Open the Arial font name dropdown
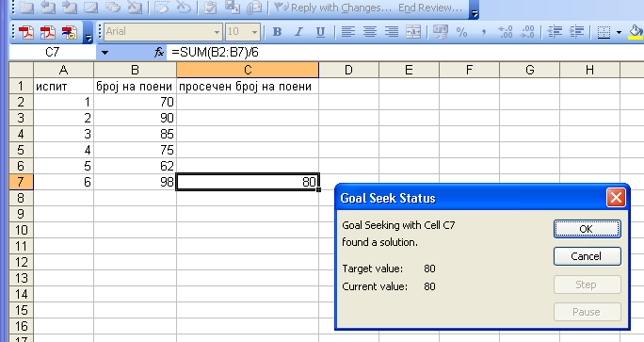The image size is (644, 342). coord(217,32)
